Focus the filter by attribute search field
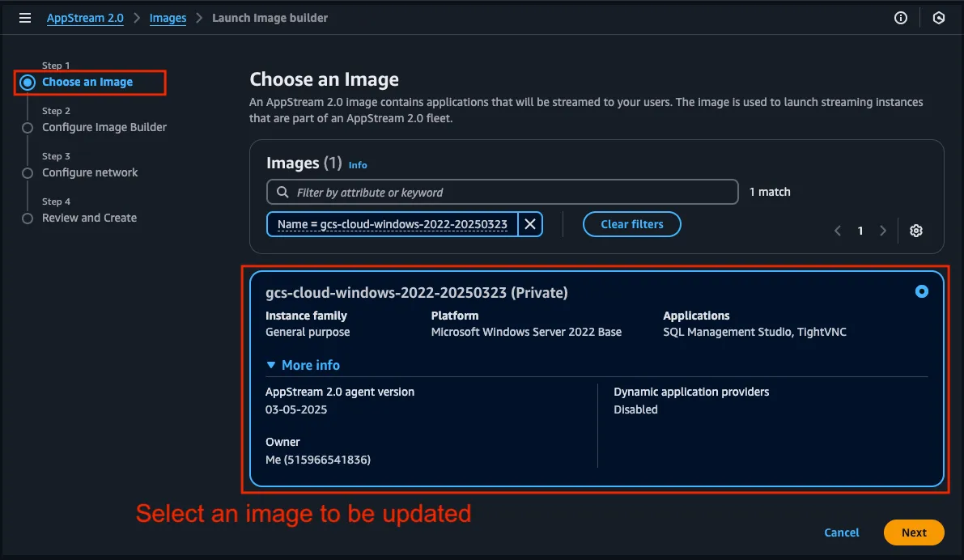 pos(510,193)
